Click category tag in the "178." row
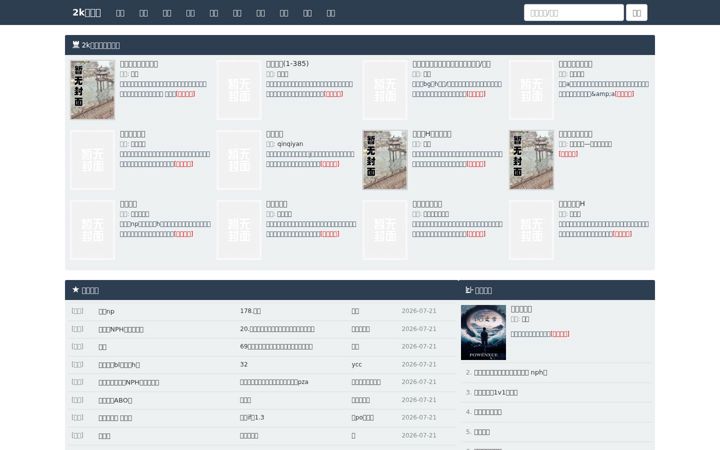720x450 pixels. [78, 311]
